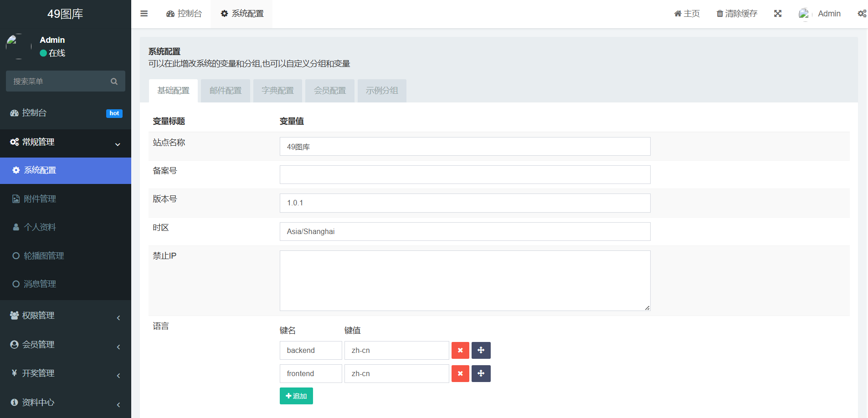Collapse the 常规管理 menu
This screenshot has width=868, height=418.
point(66,143)
